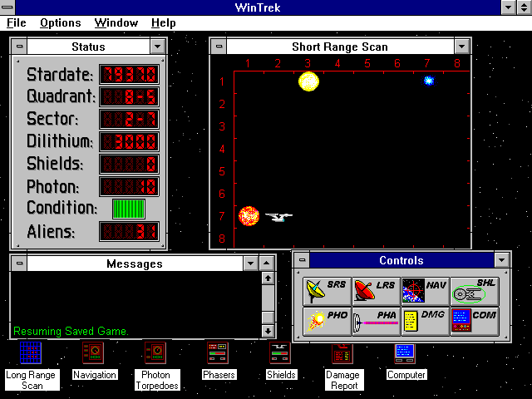
Task: Select the Damage Report minimized icon
Action: coord(342,353)
